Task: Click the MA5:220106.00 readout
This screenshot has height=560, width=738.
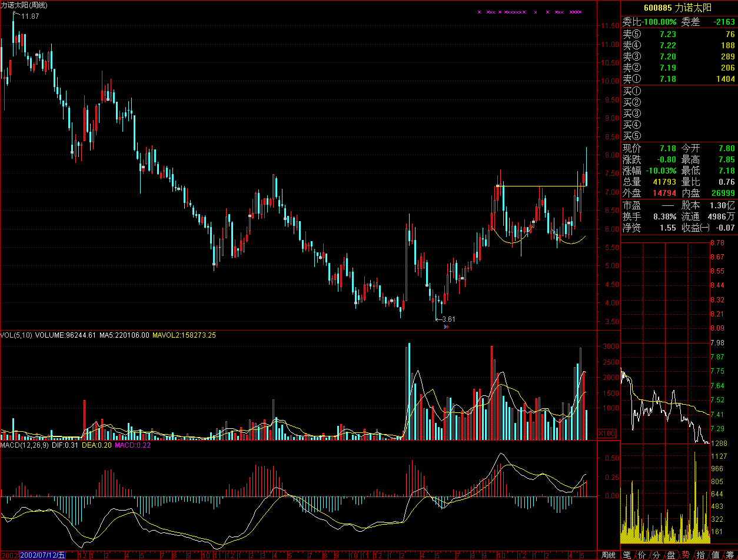Action: (x=124, y=335)
